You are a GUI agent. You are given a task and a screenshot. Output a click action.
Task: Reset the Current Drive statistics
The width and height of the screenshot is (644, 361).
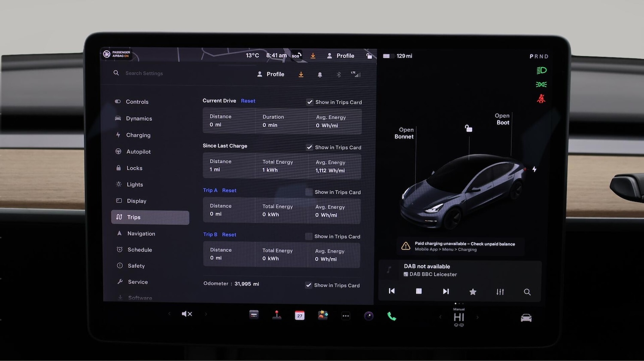pyautogui.click(x=248, y=100)
